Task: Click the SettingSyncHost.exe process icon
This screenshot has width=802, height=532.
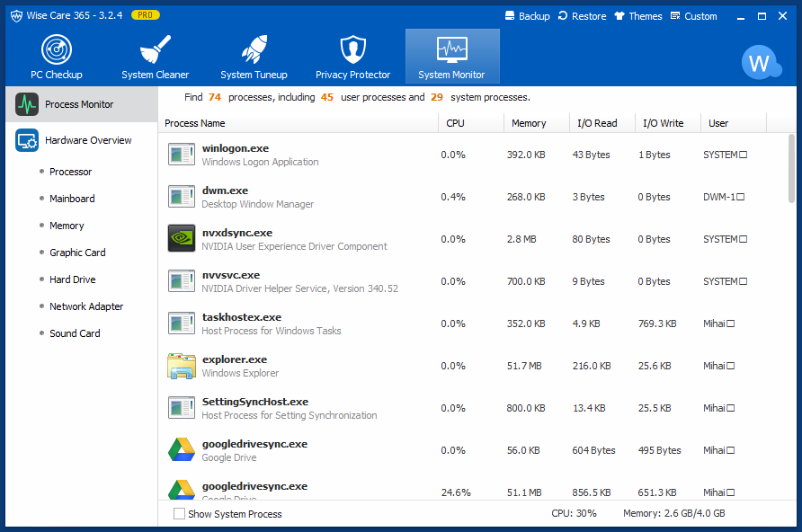Action: click(182, 408)
